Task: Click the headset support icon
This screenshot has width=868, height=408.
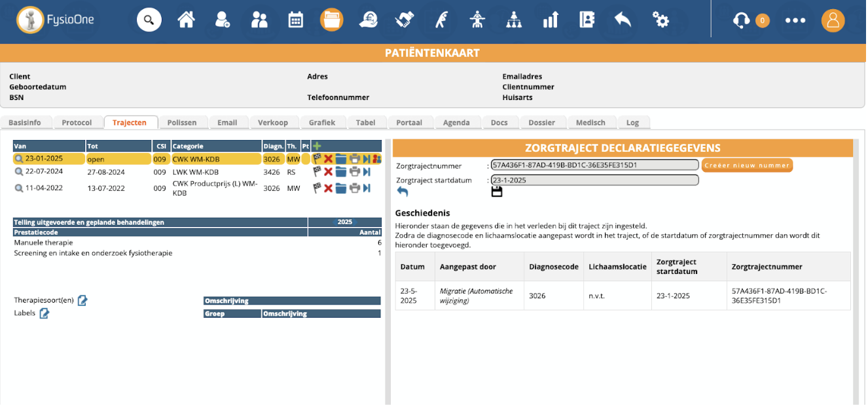Action: [741, 20]
